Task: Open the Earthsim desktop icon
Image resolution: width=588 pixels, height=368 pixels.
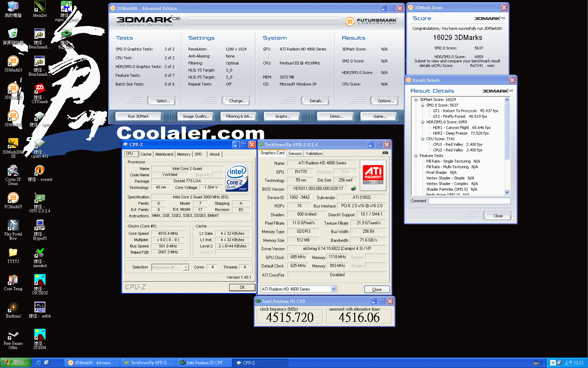Action: tap(13, 310)
